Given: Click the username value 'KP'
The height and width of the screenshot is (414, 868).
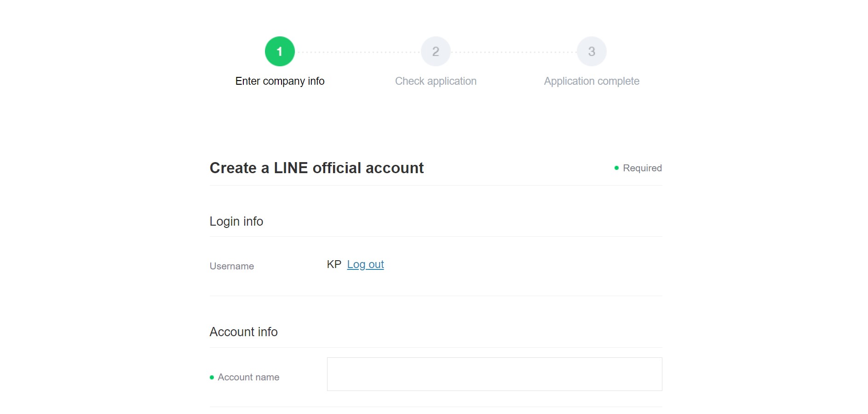Looking at the screenshot, I should tap(334, 264).
